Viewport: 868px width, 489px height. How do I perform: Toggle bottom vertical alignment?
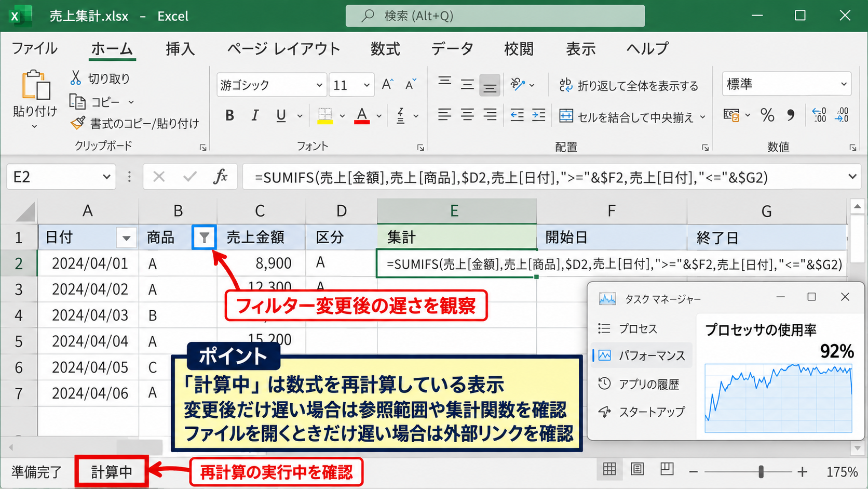pos(490,85)
